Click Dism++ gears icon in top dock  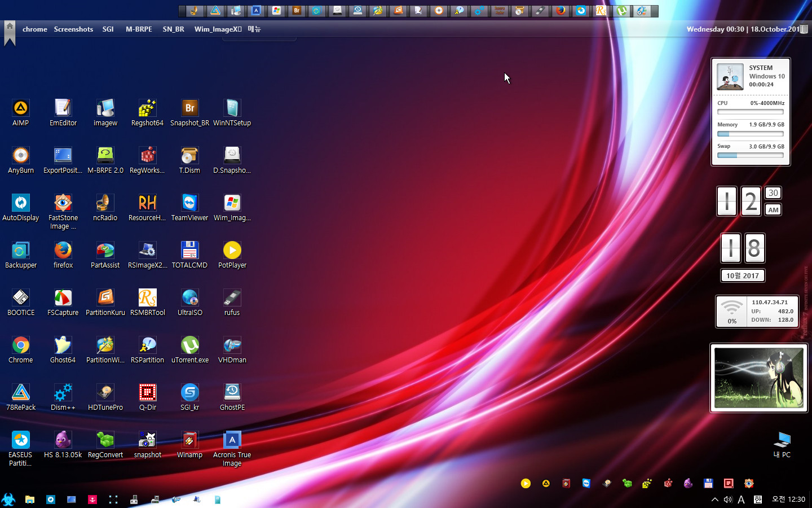click(479, 11)
